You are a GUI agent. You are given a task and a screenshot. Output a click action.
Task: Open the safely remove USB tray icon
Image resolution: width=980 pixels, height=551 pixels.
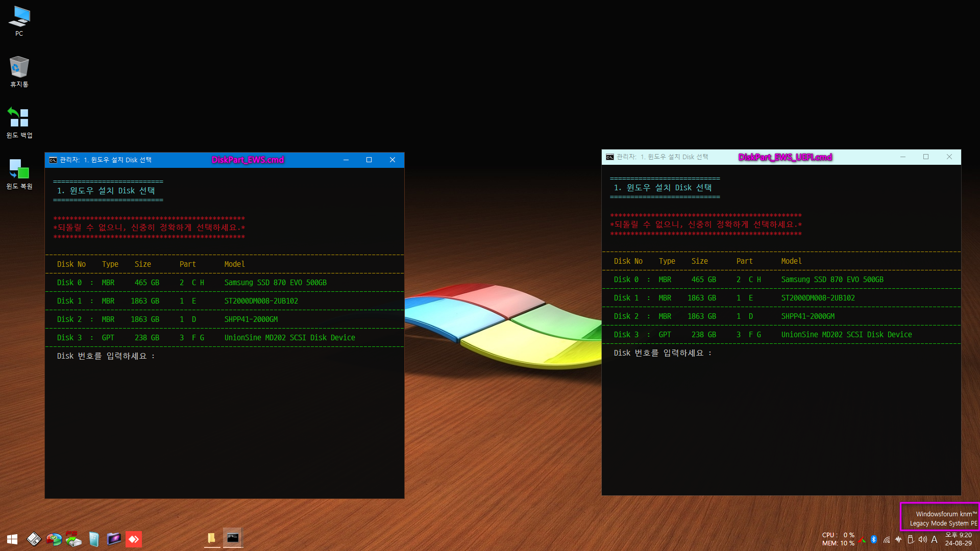click(911, 539)
